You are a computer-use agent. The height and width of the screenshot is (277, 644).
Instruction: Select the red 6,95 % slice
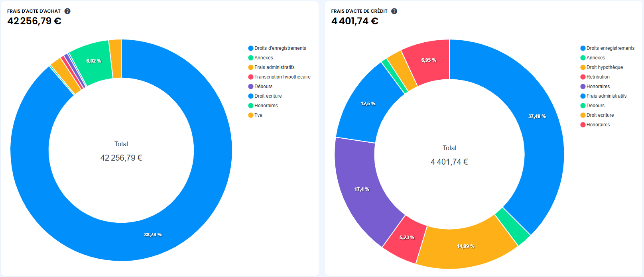coord(429,61)
